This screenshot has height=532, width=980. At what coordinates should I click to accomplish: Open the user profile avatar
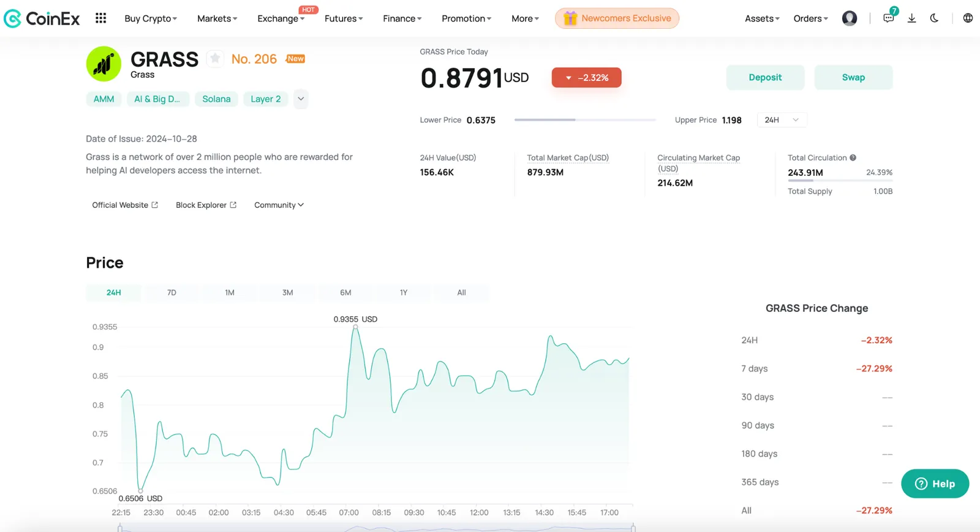[850, 18]
